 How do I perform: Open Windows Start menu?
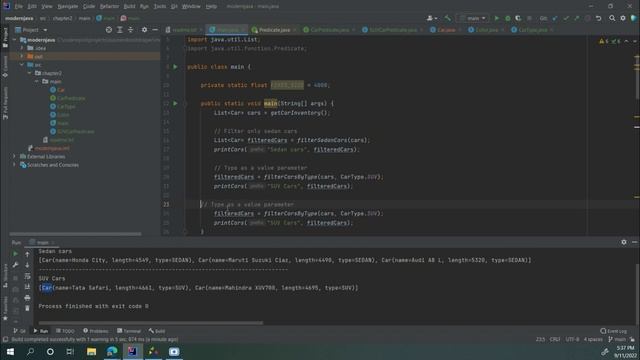(x=10, y=351)
